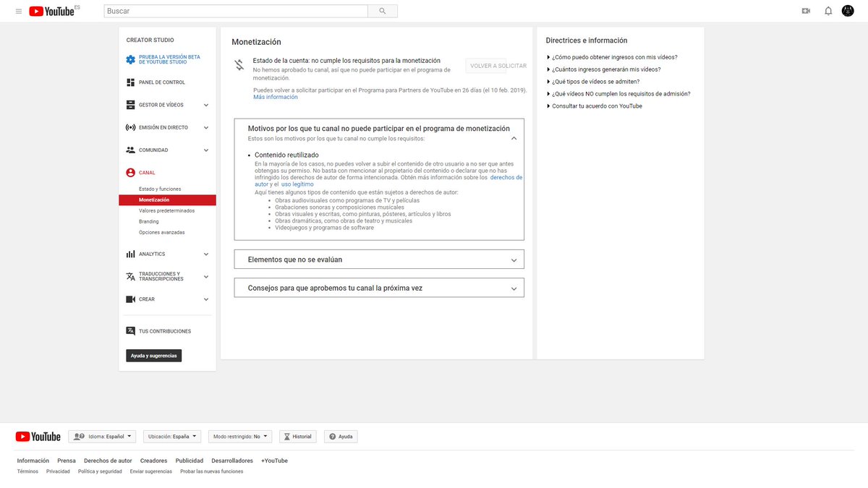This screenshot has width=868, height=488.
Task: Click Prueba la versión beta link text
Action: pos(169,59)
